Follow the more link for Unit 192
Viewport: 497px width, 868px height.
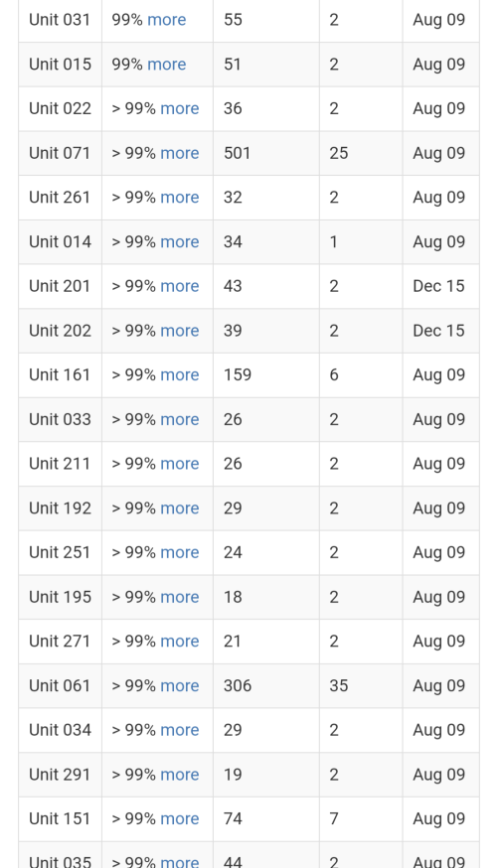coord(180,508)
